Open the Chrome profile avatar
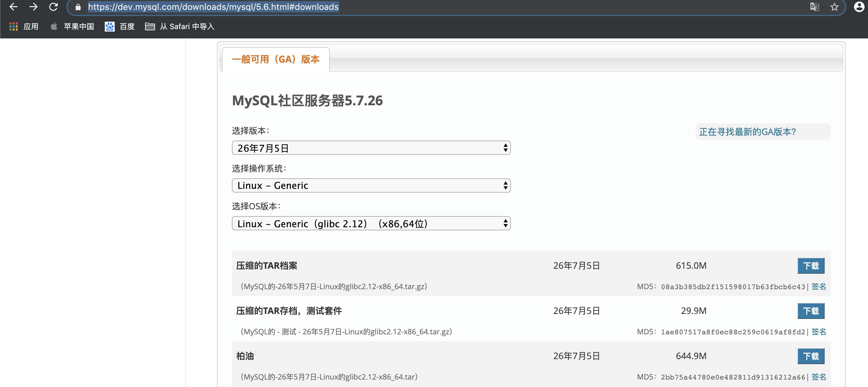The height and width of the screenshot is (387, 868). (x=860, y=7)
